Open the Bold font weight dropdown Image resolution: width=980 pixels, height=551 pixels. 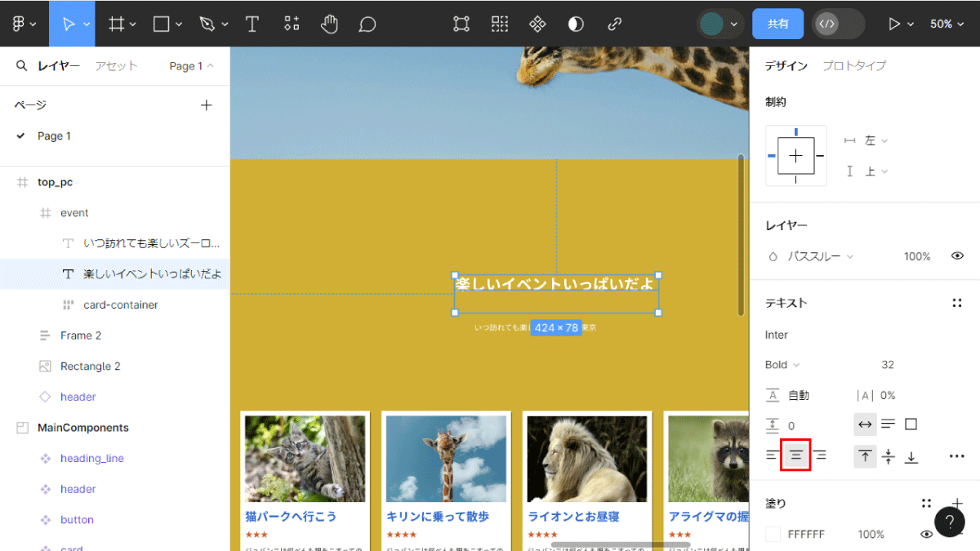782,365
